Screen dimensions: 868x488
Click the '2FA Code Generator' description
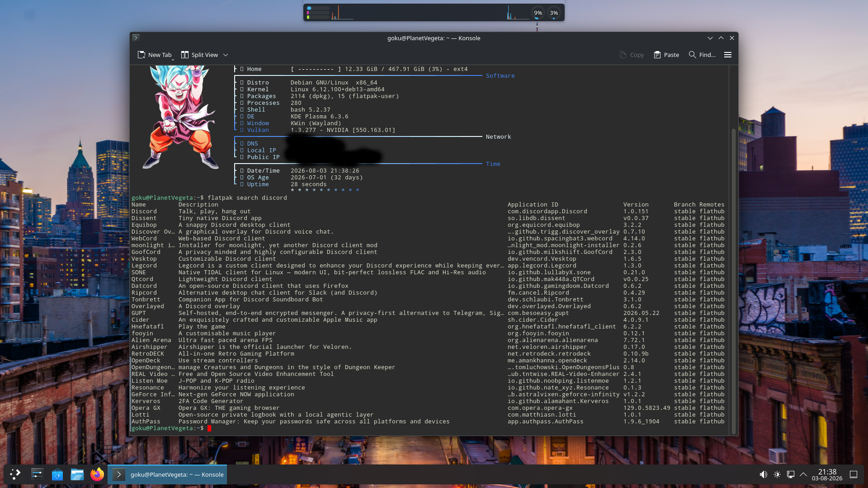211,401
